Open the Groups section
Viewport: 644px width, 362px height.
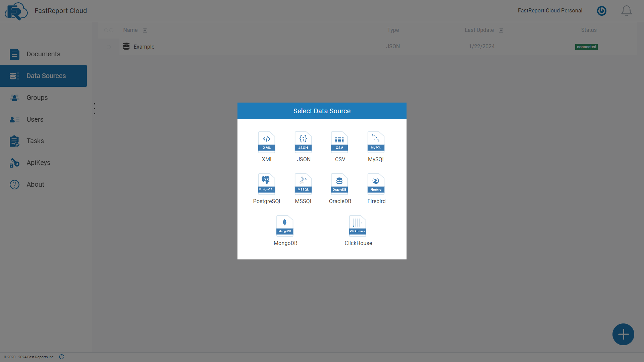[x=37, y=98]
